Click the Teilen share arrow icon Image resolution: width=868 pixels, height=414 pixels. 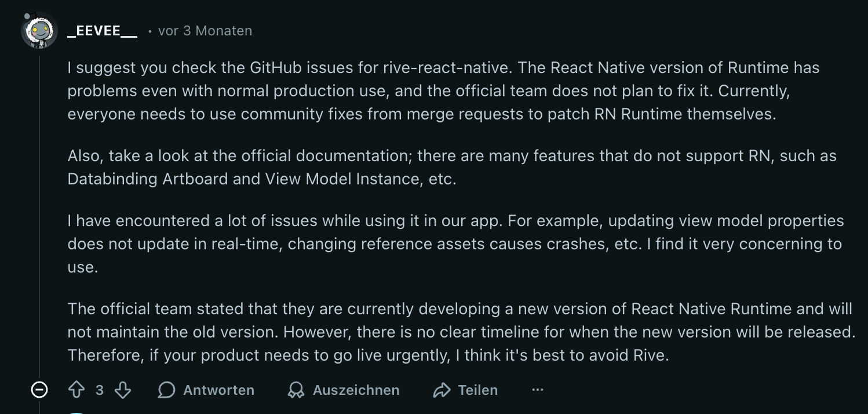click(442, 390)
